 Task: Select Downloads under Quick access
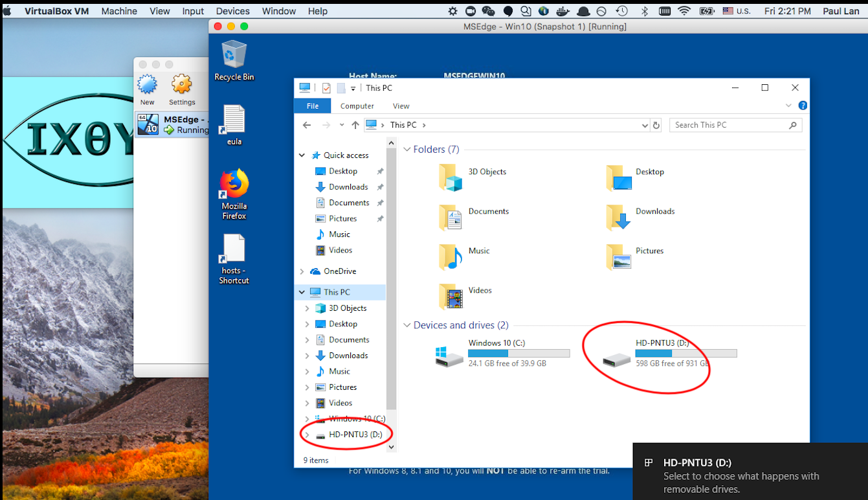348,187
